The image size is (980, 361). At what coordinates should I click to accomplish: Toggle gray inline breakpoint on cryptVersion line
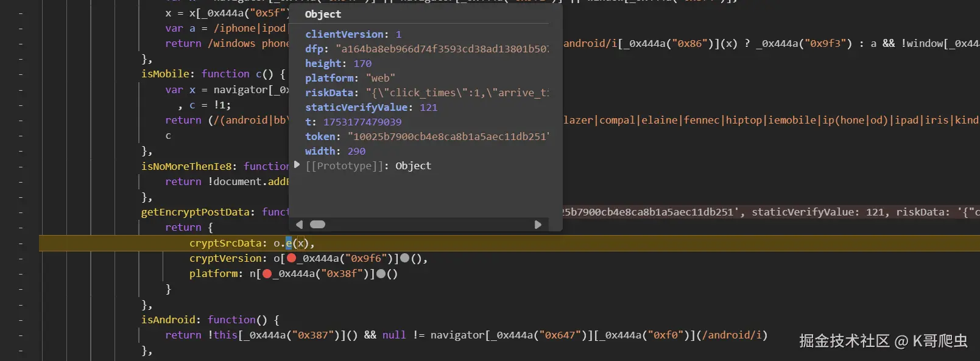point(405,258)
